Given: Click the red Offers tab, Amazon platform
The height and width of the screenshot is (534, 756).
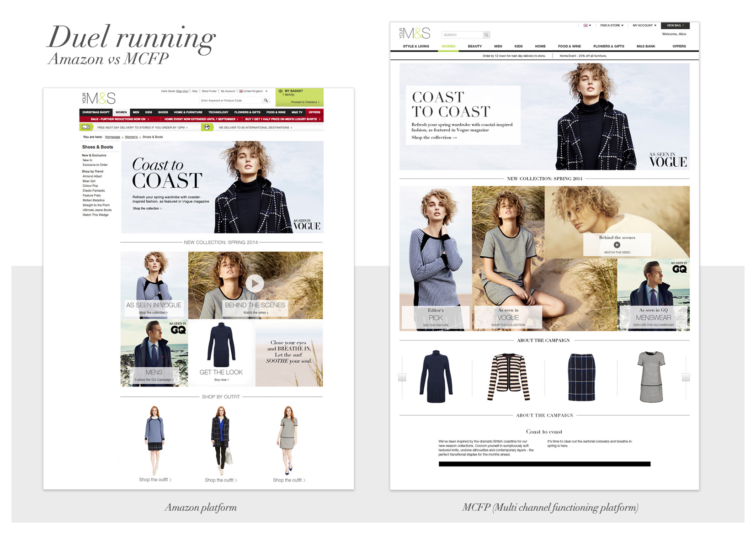Looking at the screenshot, I should point(314,112).
